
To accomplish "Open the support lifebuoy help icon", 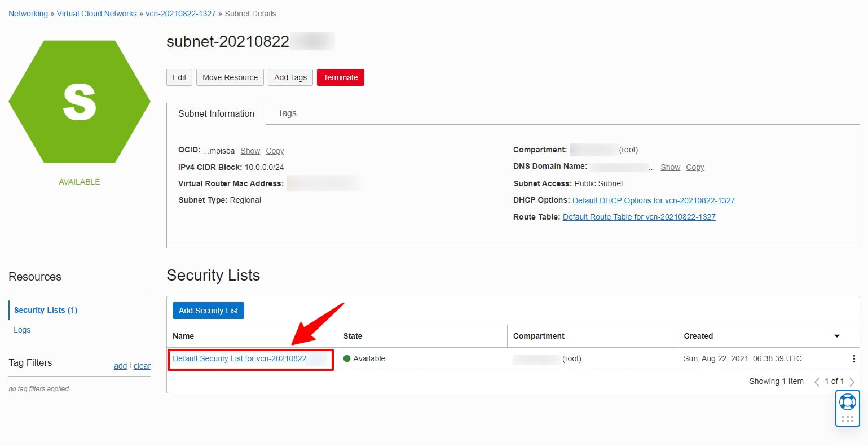I will 847,402.
